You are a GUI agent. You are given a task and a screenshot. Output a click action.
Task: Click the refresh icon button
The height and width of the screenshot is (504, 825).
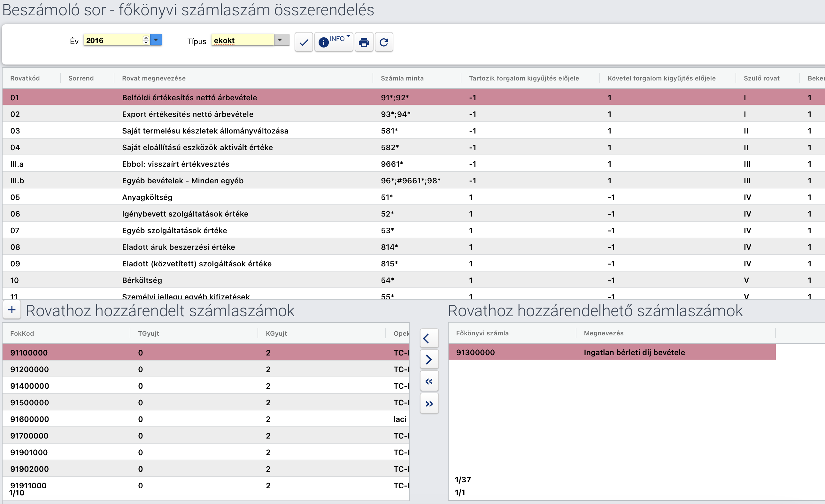tap(384, 42)
